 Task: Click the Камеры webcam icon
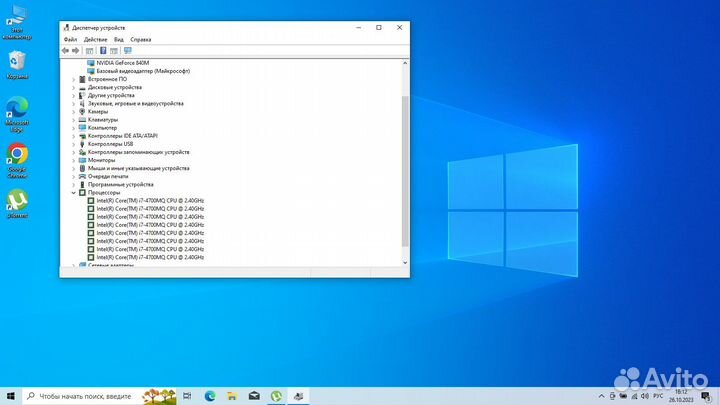pyautogui.click(x=82, y=112)
